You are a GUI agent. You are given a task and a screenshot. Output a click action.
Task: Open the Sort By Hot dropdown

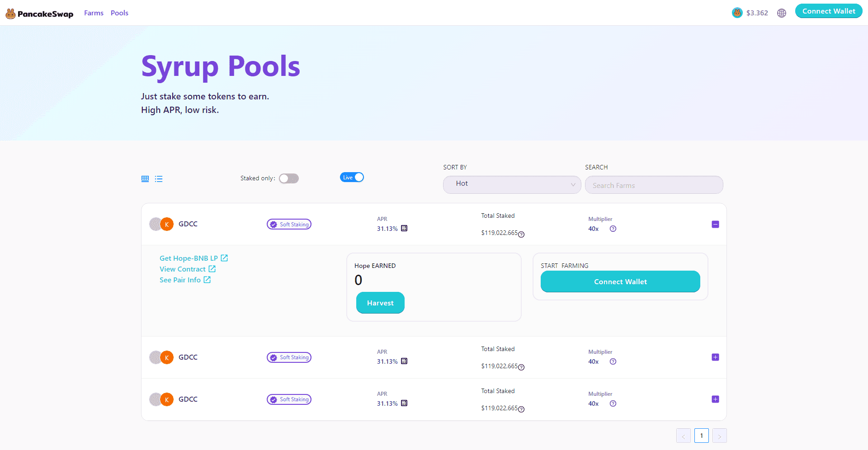click(x=512, y=185)
